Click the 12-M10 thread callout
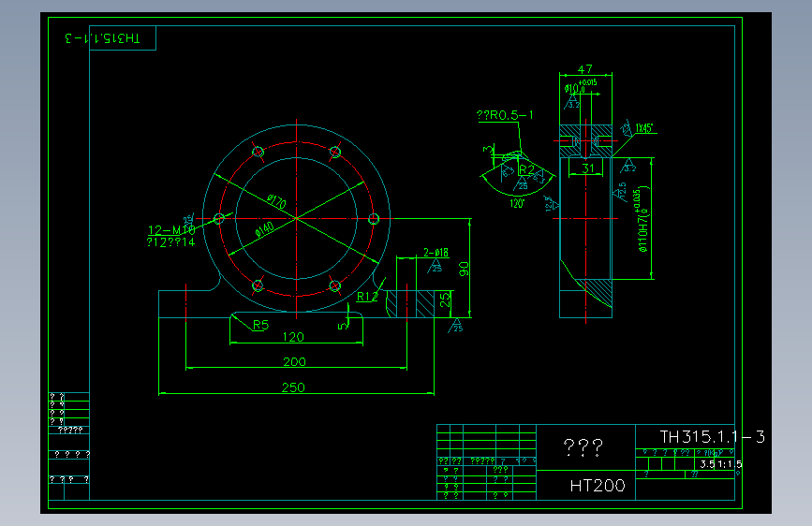 point(171,230)
